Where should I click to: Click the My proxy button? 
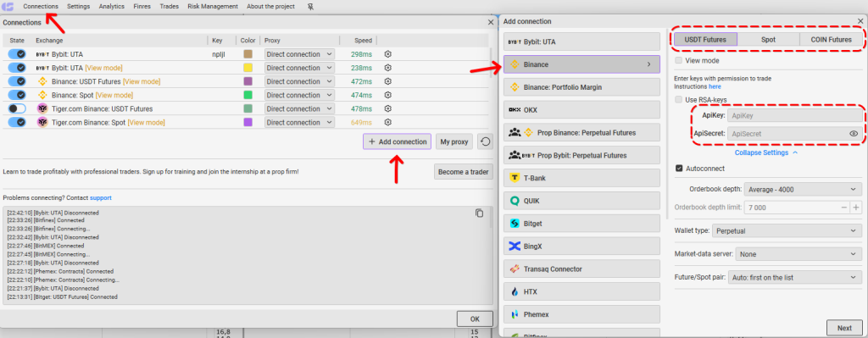(454, 142)
